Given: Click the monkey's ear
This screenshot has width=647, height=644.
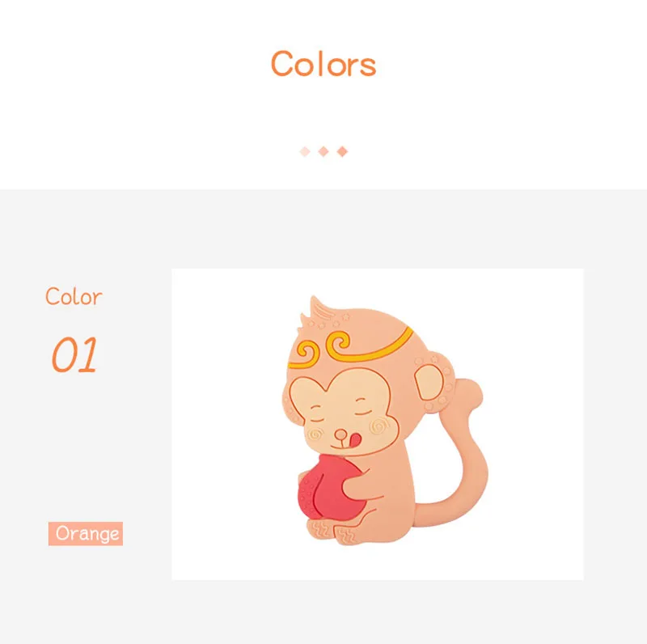Looking at the screenshot, I should point(433,380).
